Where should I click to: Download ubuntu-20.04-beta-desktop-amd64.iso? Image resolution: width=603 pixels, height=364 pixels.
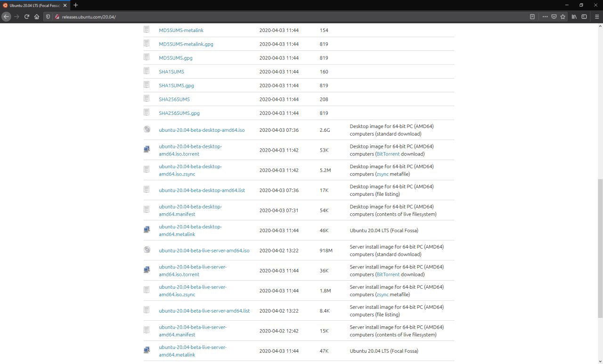pos(202,130)
